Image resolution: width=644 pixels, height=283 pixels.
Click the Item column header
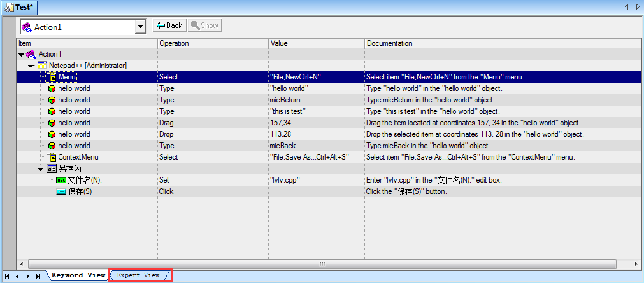87,43
